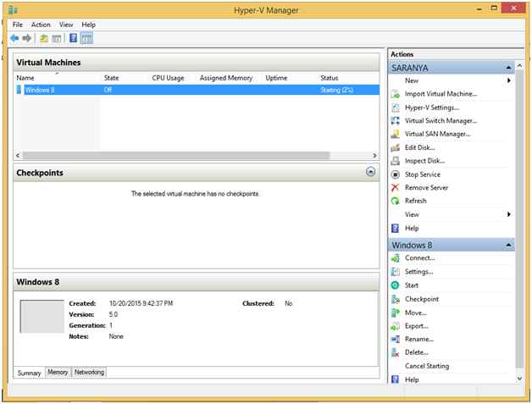Viewport: 532px width, 404px height.
Task: Sort by Name column header
Action: [x=25, y=78]
